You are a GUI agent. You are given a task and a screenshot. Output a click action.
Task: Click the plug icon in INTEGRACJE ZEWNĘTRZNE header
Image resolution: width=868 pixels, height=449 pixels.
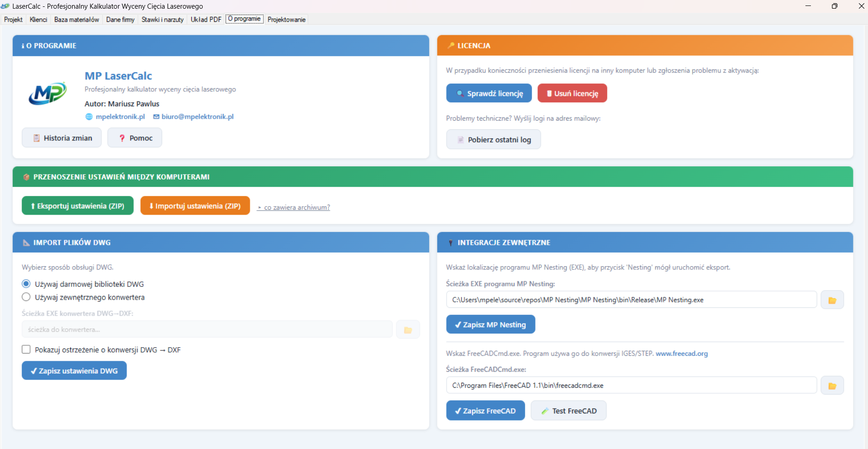tap(451, 243)
